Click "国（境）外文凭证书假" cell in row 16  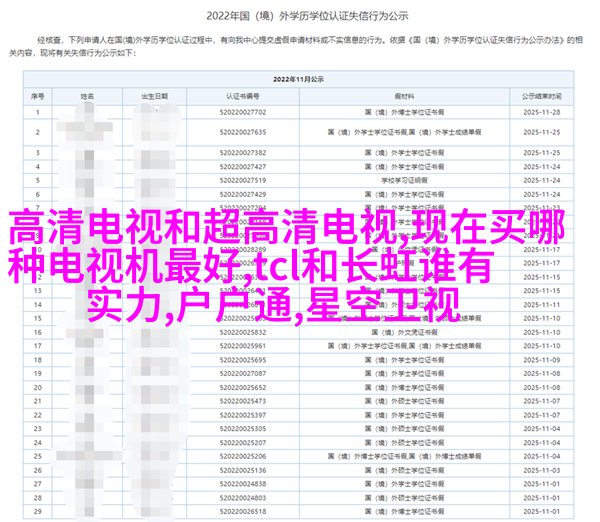coord(404,333)
